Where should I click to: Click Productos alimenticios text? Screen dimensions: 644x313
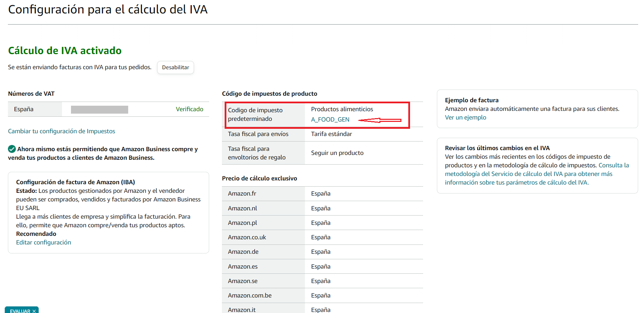[342, 109]
